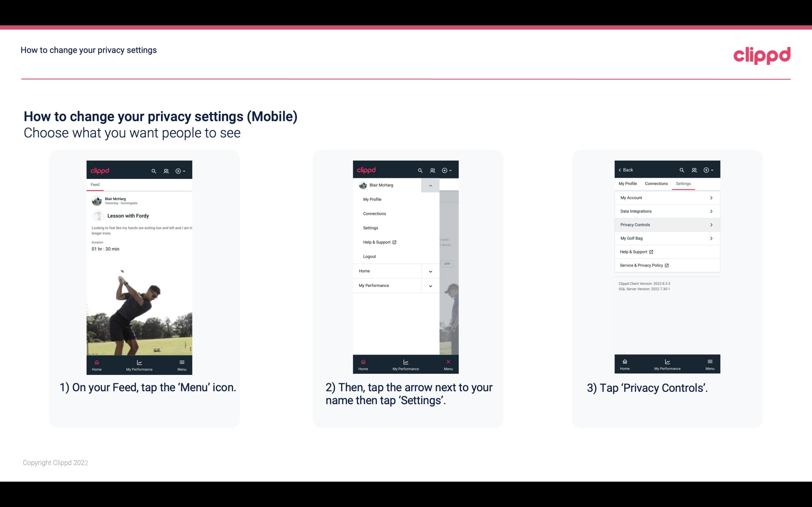Select Privacy Controls in settings list

point(666,224)
